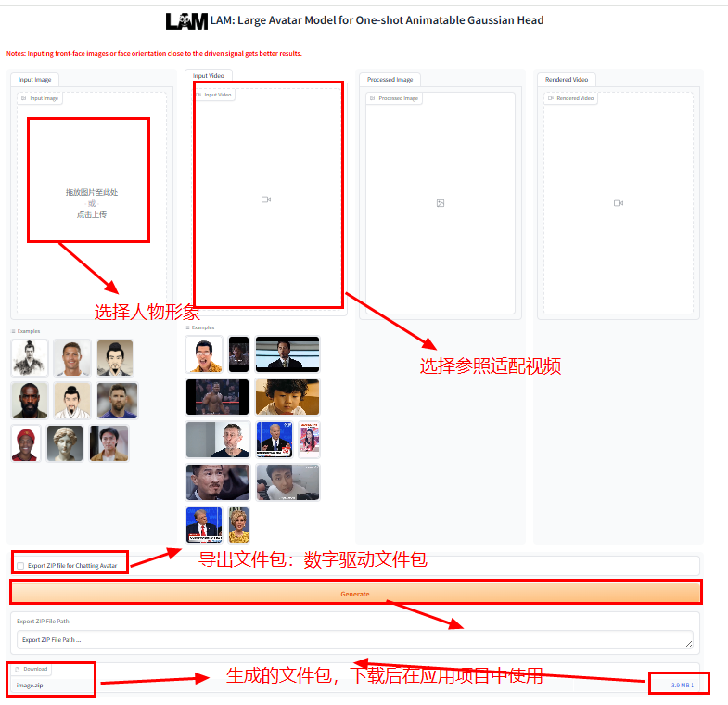Viewport: 728px width, 705px height.
Task: Click the video icon in Rendered Video panel
Action: tap(619, 203)
